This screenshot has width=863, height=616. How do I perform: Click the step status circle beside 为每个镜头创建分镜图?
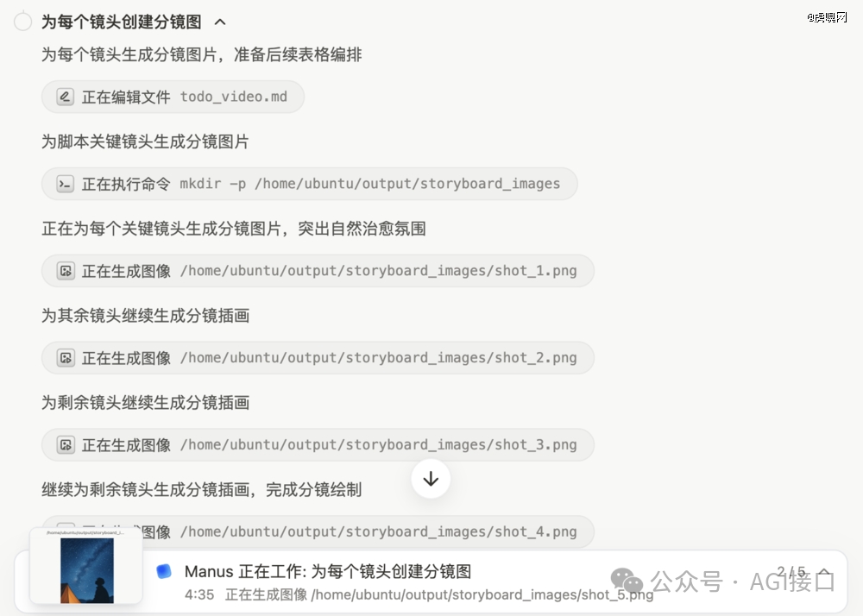[22, 22]
